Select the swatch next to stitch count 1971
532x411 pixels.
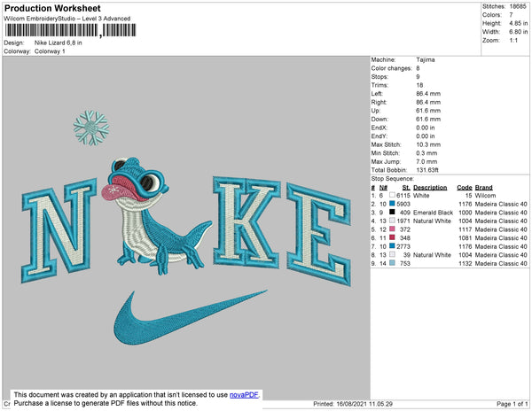point(392,221)
